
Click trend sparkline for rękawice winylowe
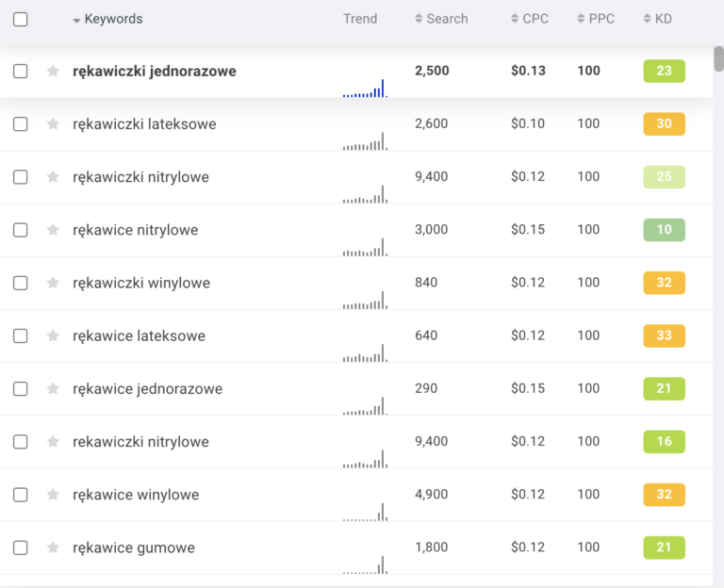point(365,512)
